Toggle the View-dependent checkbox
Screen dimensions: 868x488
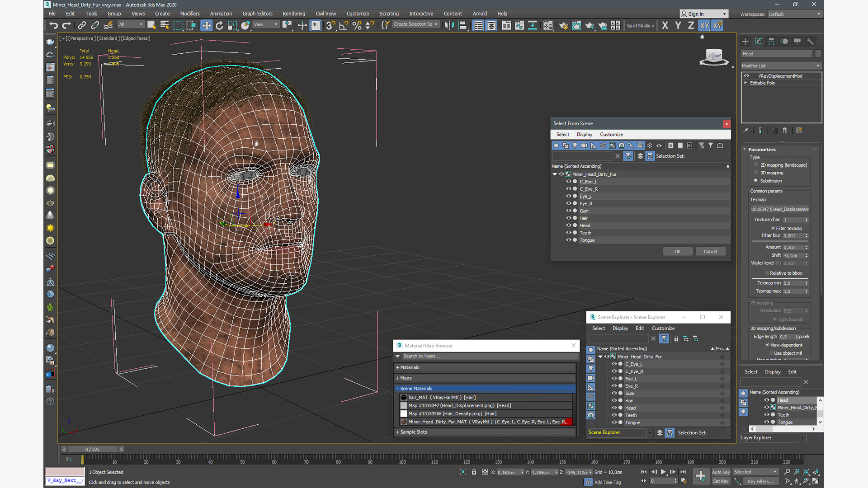pyautogui.click(x=768, y=345)
